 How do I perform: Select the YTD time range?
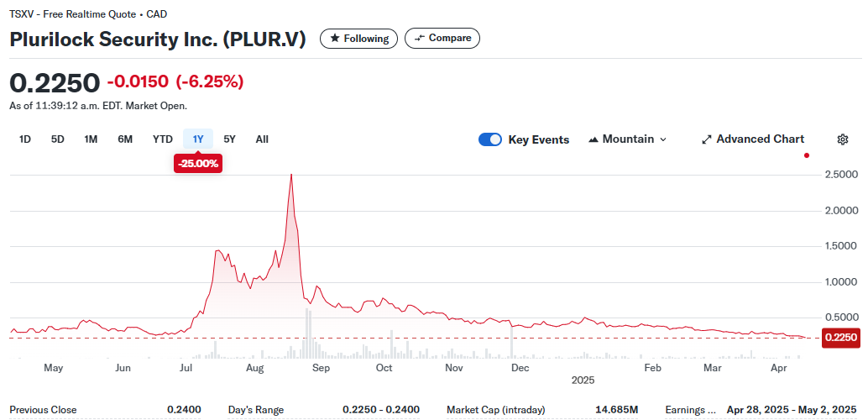(x=163, y=139)
